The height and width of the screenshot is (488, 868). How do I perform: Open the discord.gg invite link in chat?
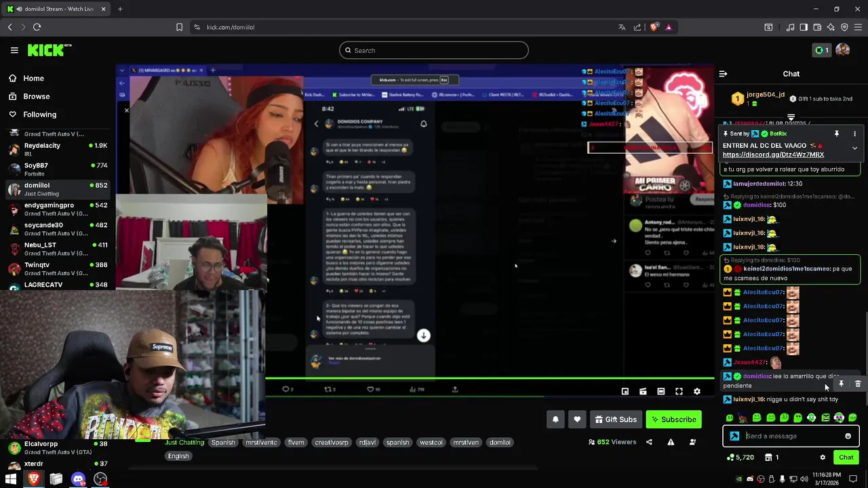coord(773,155)
